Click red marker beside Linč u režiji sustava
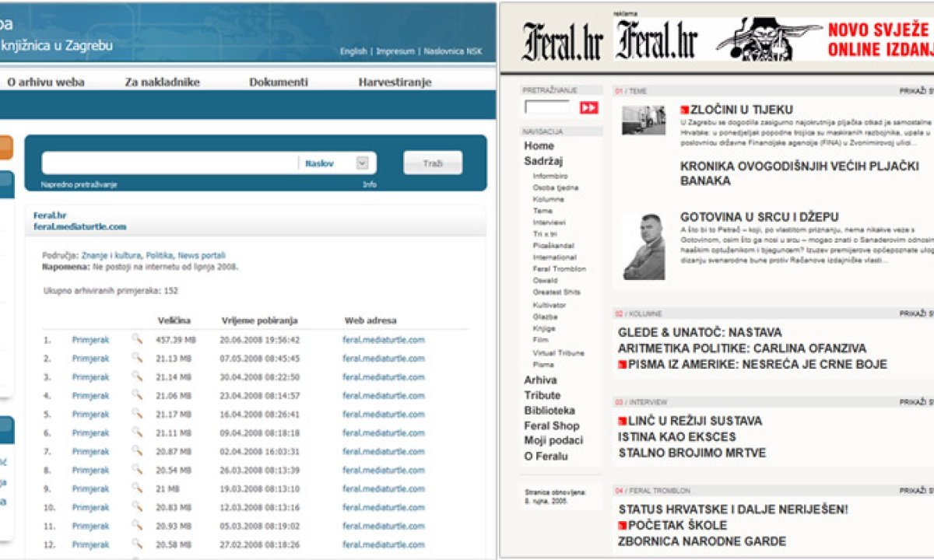 [623, 422]
